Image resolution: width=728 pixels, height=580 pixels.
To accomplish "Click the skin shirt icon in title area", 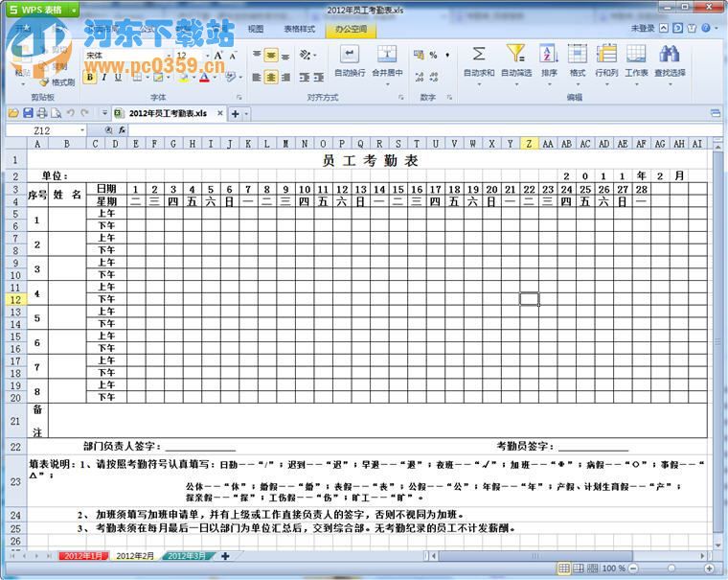I will pos(692,28).
